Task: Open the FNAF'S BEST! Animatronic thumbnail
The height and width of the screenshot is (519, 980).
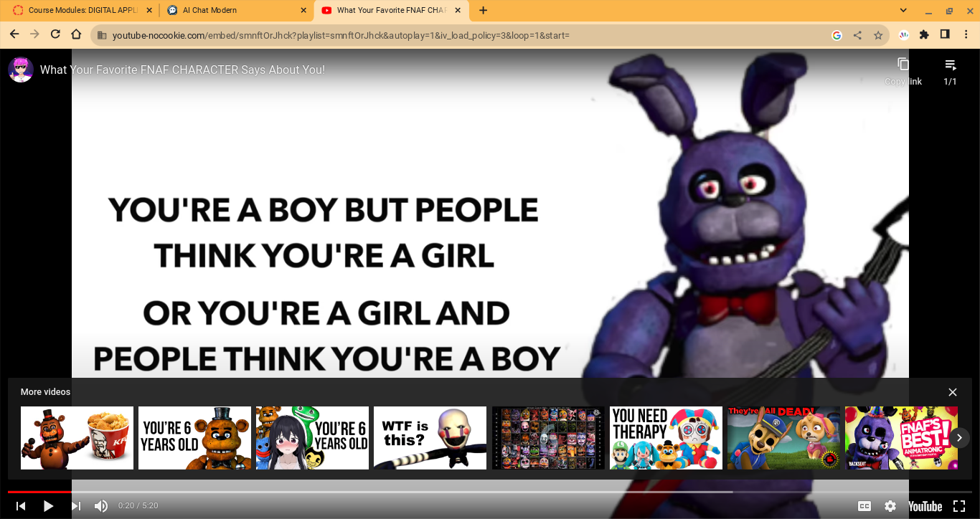Action: click(901, 438)
